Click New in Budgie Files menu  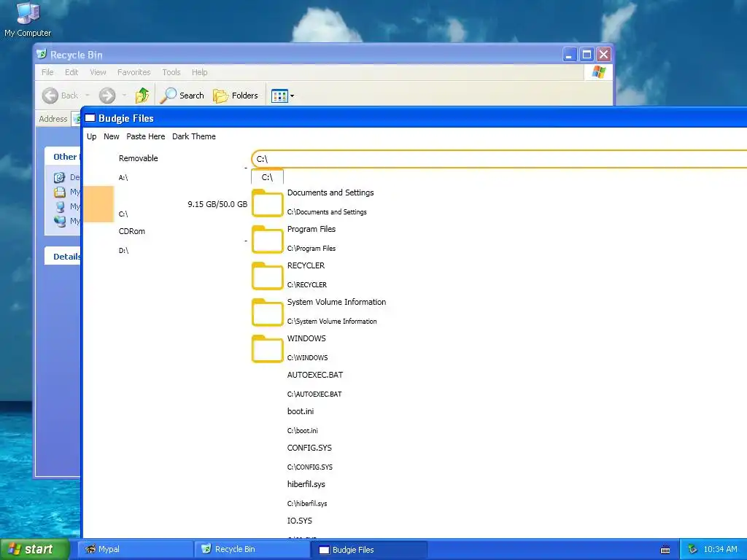(112, 136)
